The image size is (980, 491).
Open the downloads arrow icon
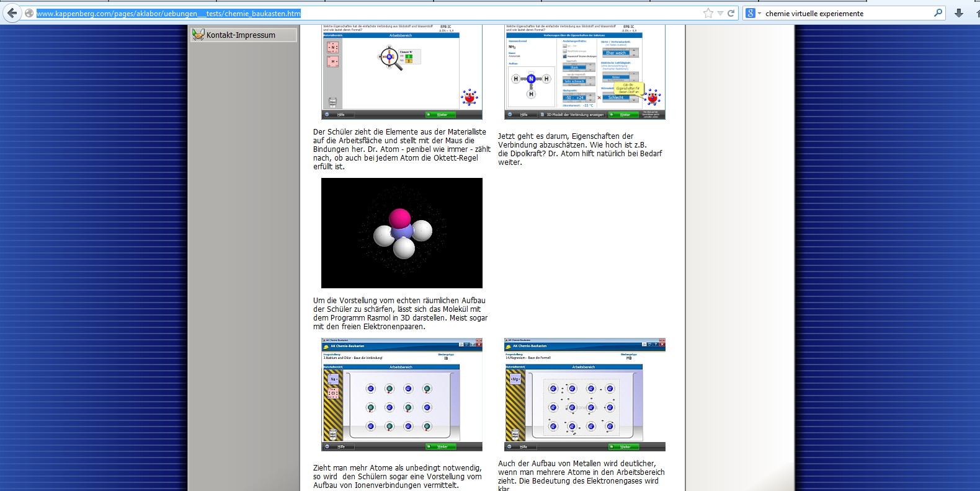959,13
